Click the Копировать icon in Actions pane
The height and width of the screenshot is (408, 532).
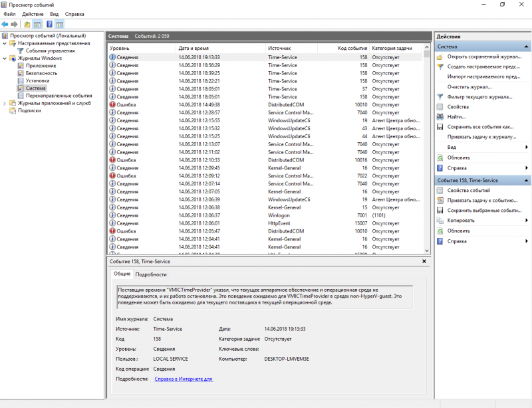pyautogui.click(x=440, y=221)
